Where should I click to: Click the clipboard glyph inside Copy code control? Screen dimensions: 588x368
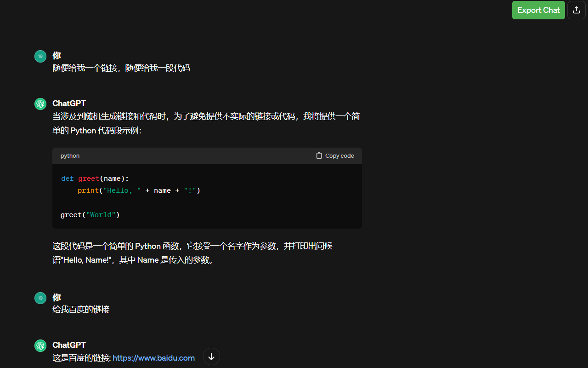coord(318,155)
